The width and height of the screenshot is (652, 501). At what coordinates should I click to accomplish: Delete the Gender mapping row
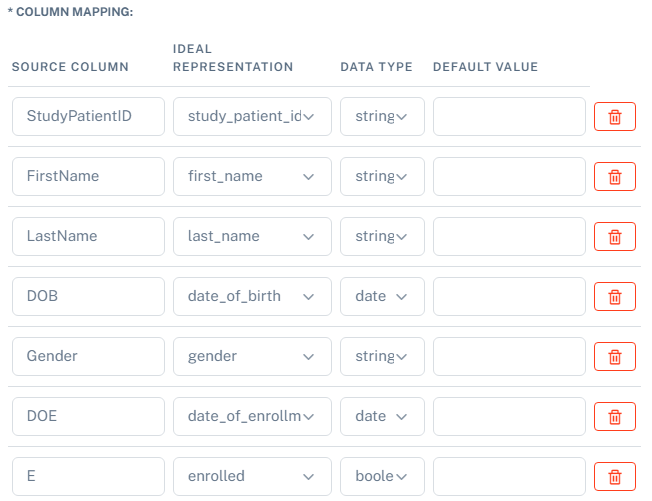(615, 356)
